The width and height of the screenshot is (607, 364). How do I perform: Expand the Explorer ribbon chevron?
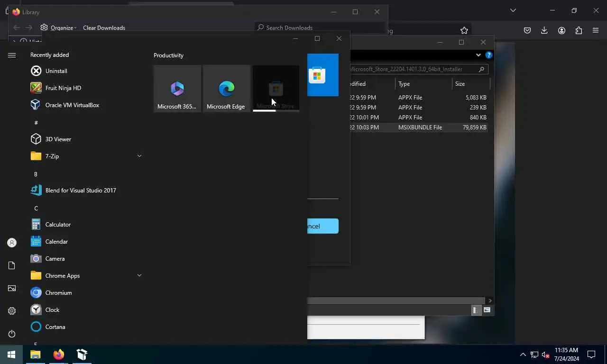tap(478, 55)
